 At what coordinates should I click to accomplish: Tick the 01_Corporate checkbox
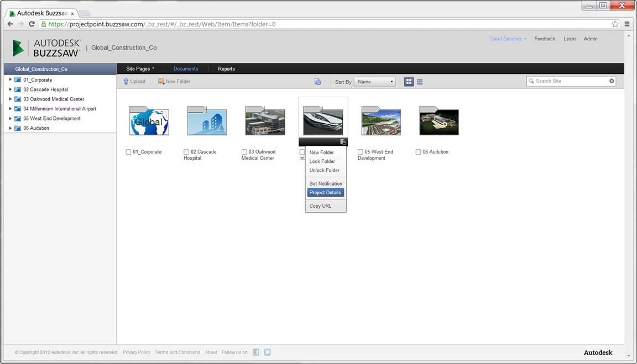pos(128,152)
